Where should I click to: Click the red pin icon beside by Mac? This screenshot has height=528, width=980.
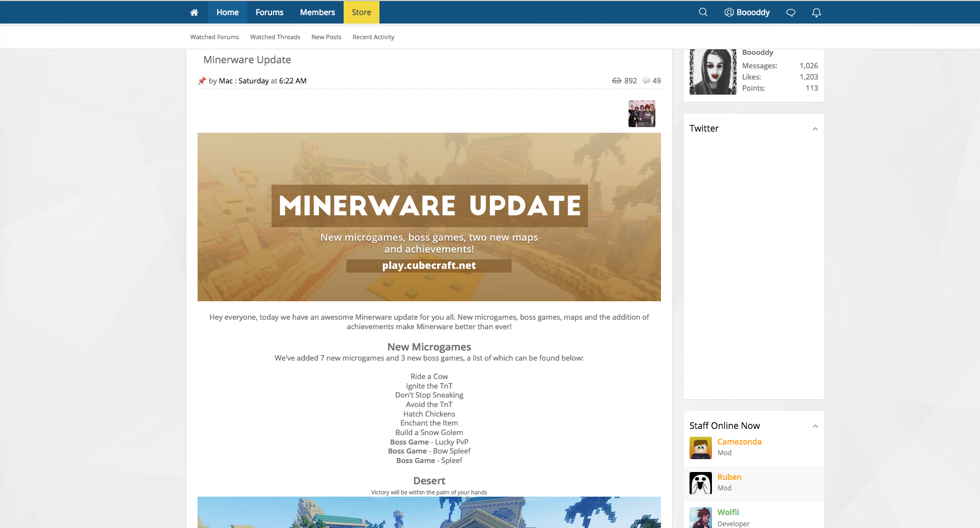click(202, 81)
